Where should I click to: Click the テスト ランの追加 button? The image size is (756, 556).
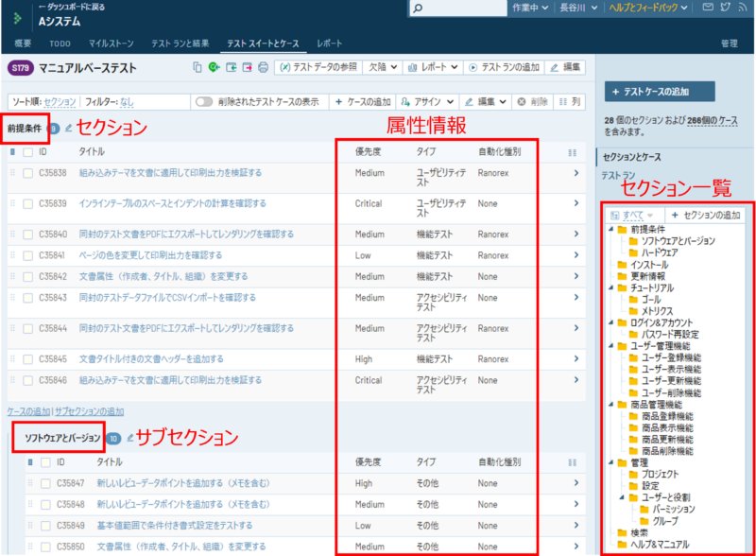505,67
